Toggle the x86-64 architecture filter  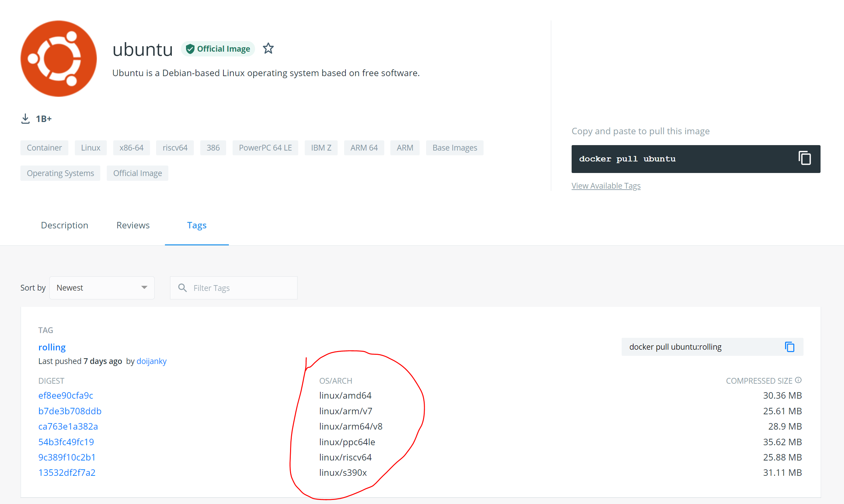[x=132, y=147]
